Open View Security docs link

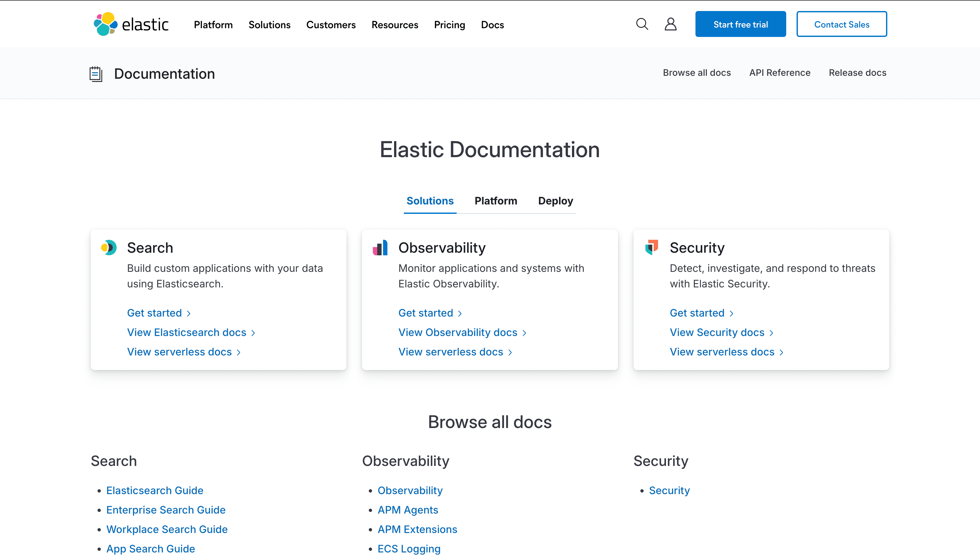pos(721,332)
